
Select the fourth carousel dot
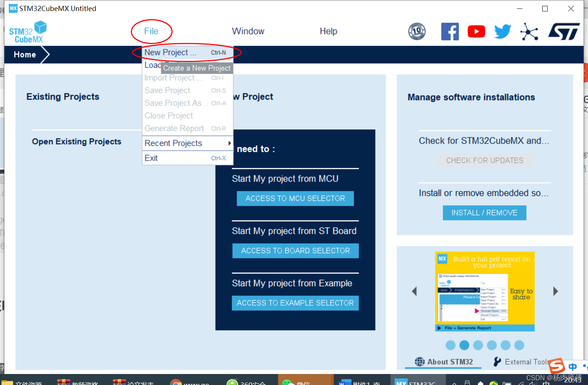point(492,345)
